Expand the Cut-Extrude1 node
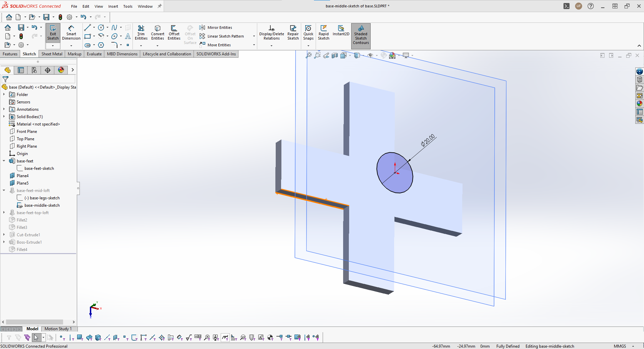 (x=4, y=235)
